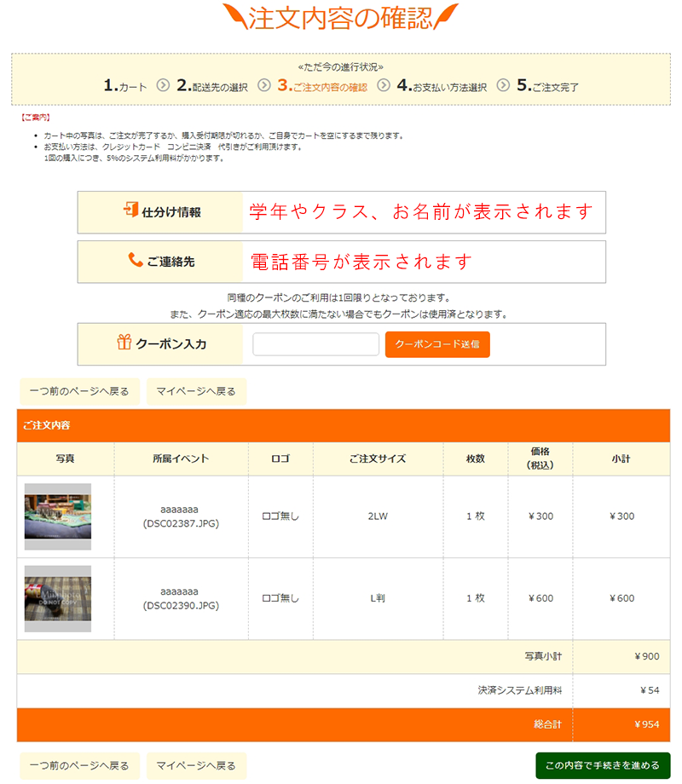Open the DSC02390.JPG photo thumbnail
The height and width of the screenshot is (784, 682).
58,598
